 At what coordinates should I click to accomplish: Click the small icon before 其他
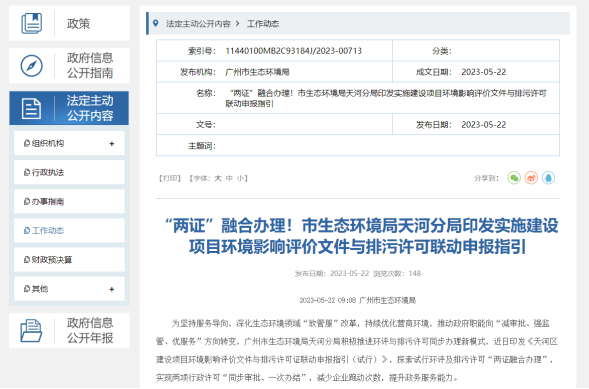point(27,289)
